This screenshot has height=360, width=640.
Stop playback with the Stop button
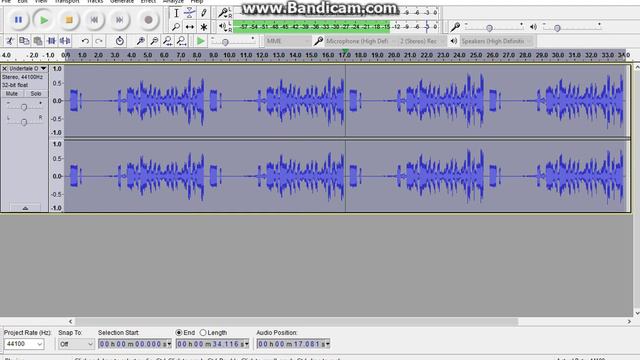(69, 20)
